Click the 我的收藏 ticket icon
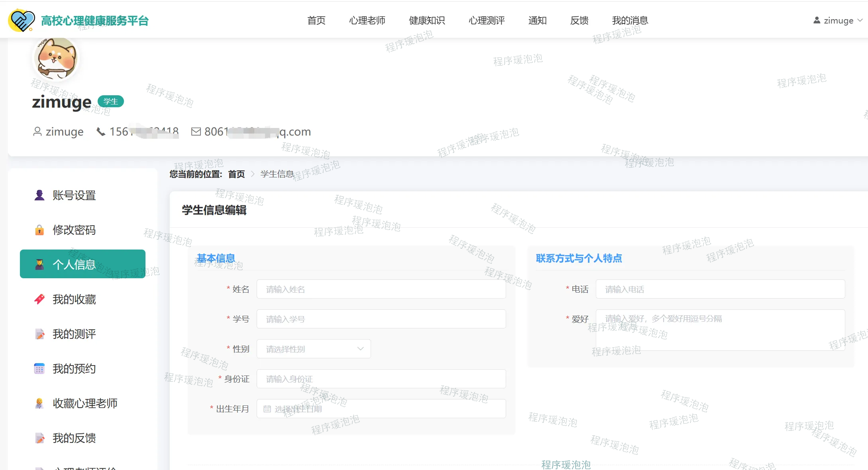868x470 pixels. point(39,299)
